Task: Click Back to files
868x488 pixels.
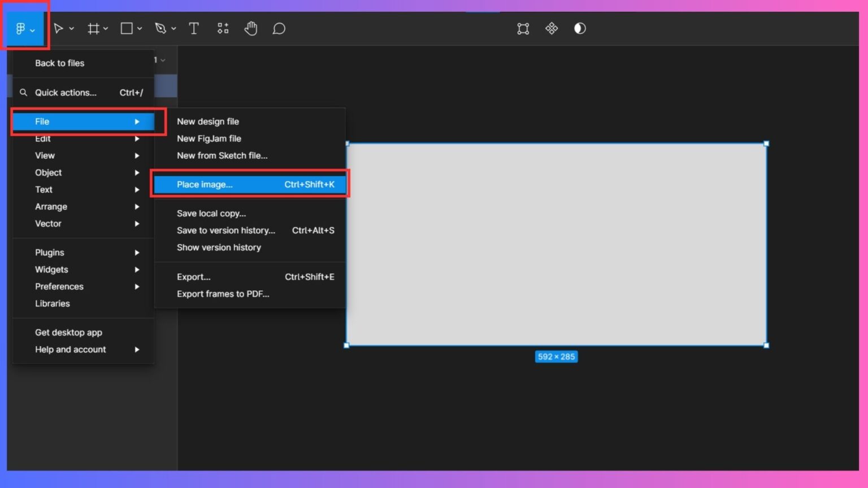Action: (x=59, y=63)
